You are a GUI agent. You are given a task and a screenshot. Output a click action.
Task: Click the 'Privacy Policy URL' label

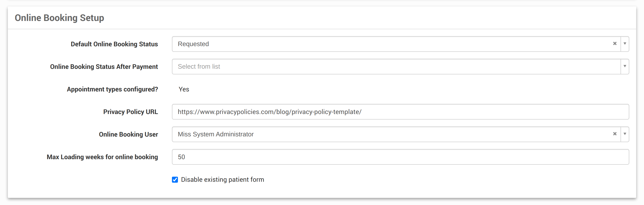tap(131, 112)
